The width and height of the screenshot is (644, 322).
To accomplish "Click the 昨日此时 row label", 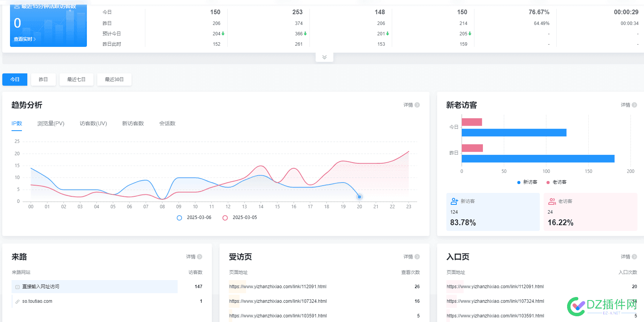I will [111, 44].
